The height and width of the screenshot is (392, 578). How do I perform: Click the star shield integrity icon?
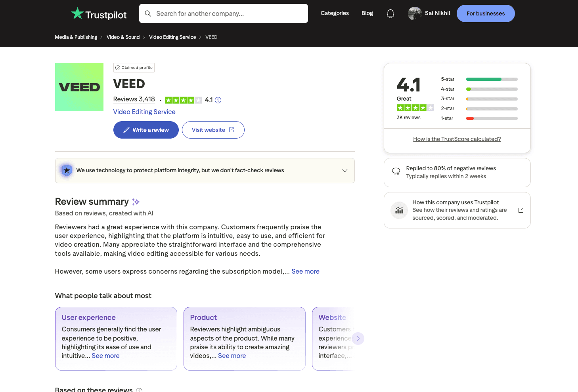click(x=67, y=171)
